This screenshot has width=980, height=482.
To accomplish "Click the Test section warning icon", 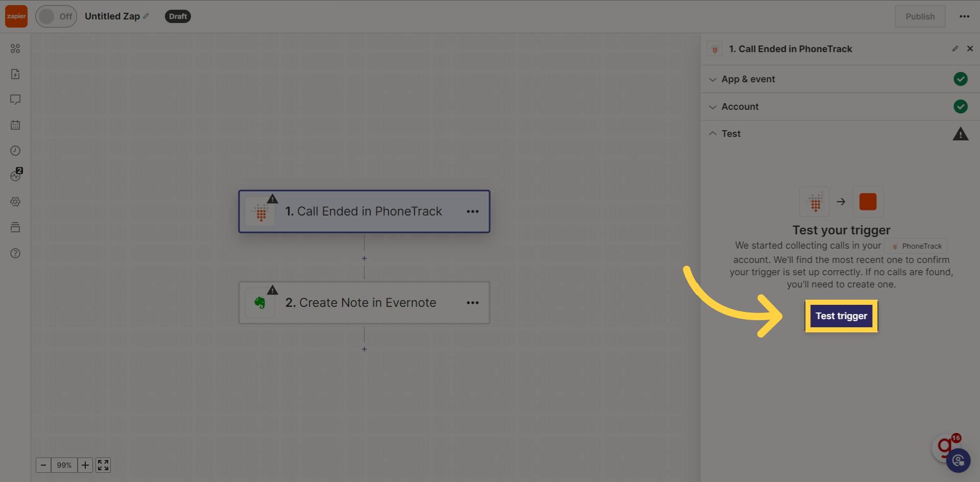I will click(x=961, y=134).
